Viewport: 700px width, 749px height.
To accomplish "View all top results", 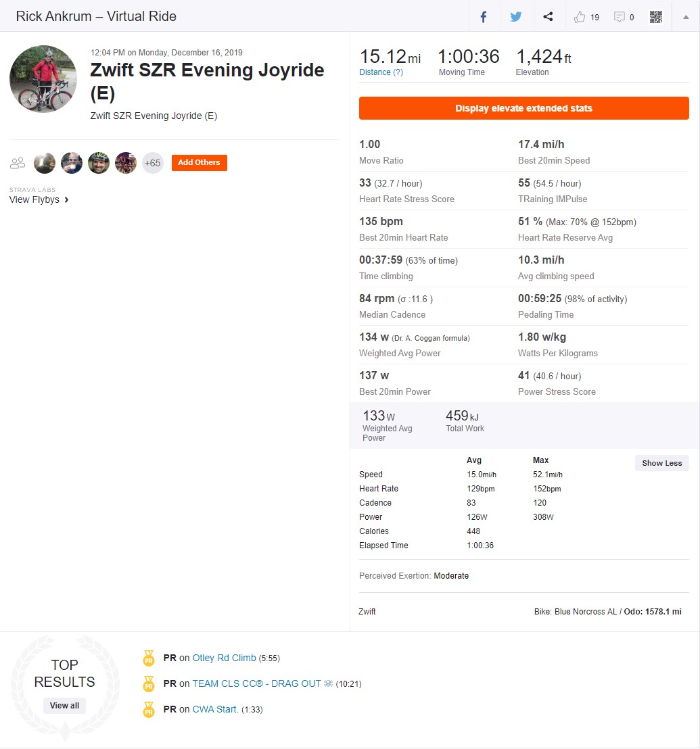I will [x=64, y=706].
